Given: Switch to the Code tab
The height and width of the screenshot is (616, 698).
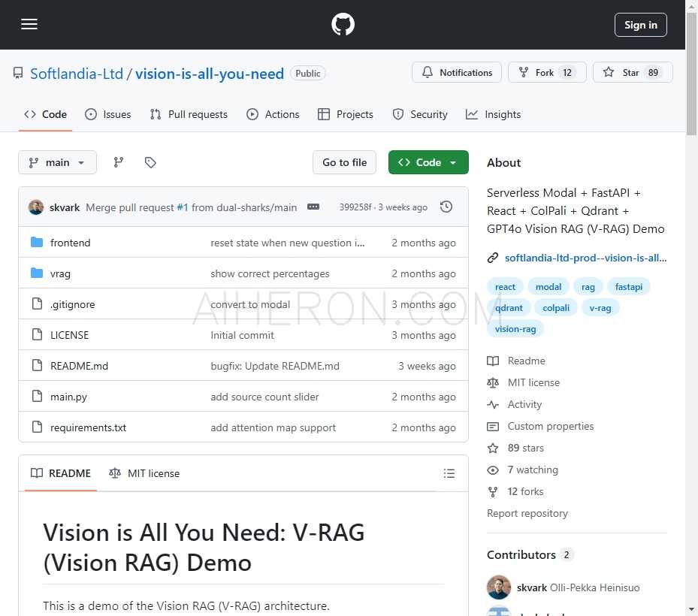Looking at the screenshot, I should pos(45,114).
